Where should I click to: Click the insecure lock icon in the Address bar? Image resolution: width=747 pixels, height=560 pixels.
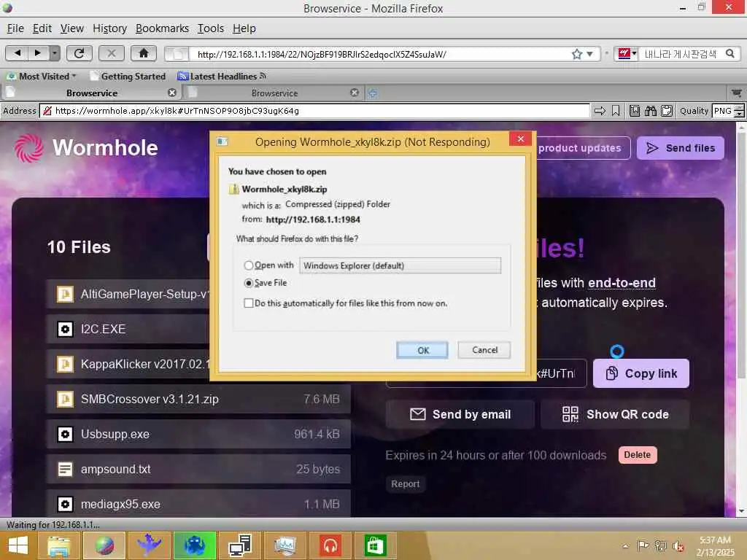click(x=47, y=111)
